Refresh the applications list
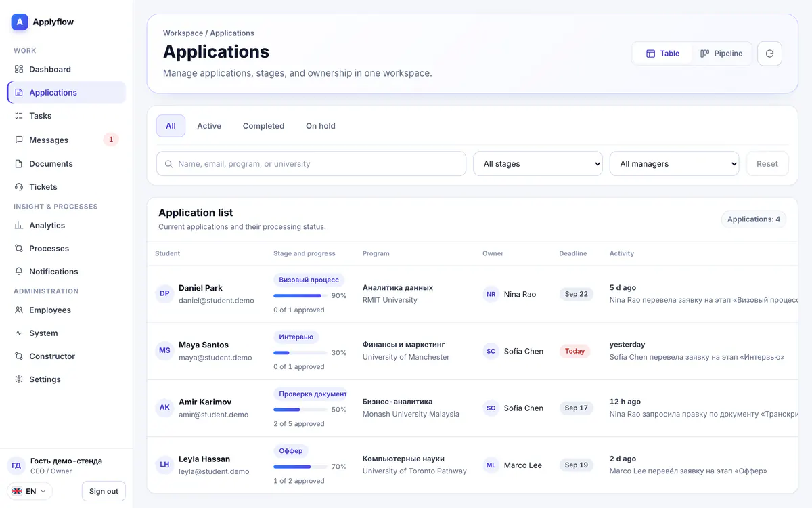This screenshot has height=508, width=812. 769,54
